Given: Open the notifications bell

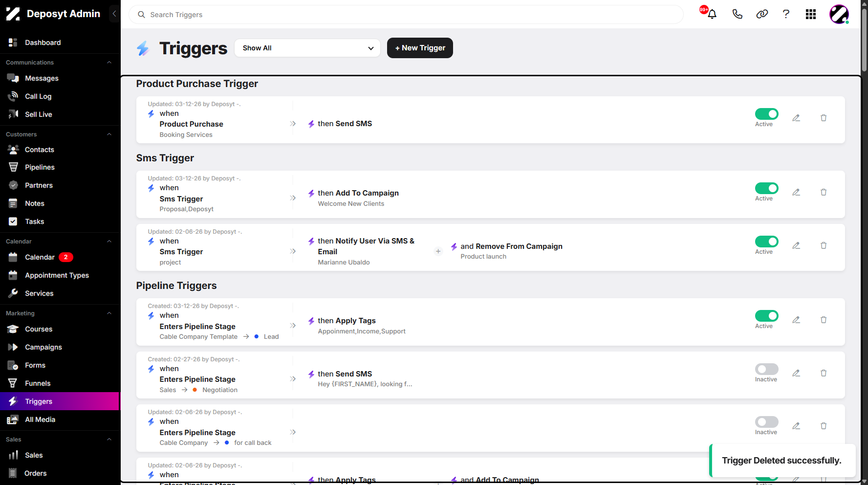Looking at the screenshot, I should (712, 14).
